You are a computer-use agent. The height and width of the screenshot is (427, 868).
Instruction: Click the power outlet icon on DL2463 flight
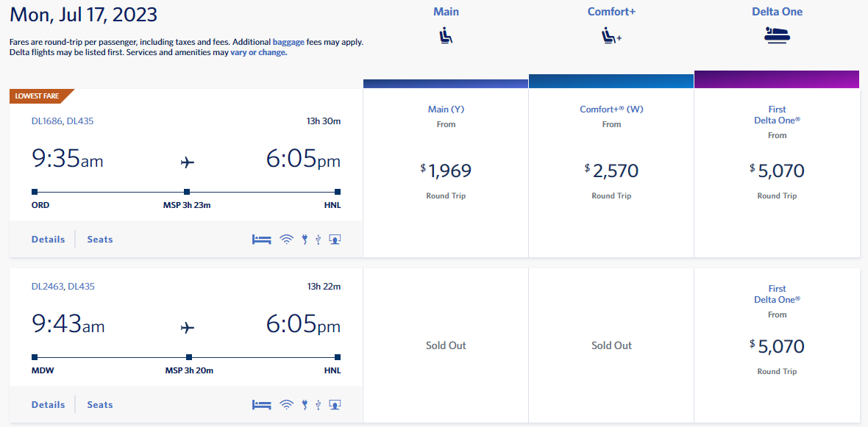(304, 404)
